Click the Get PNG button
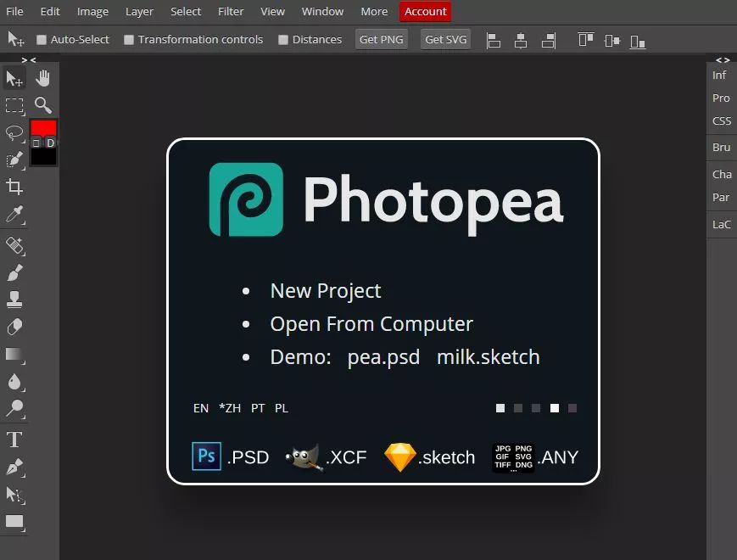Screen dimensions: 737x560 tap(381, 40)
